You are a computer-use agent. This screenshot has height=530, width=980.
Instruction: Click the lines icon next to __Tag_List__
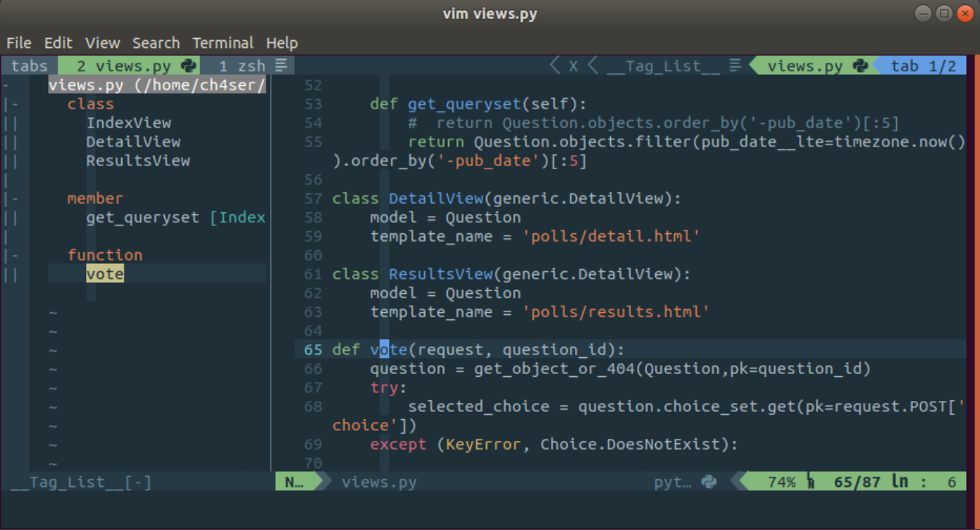tap(736, 66)
